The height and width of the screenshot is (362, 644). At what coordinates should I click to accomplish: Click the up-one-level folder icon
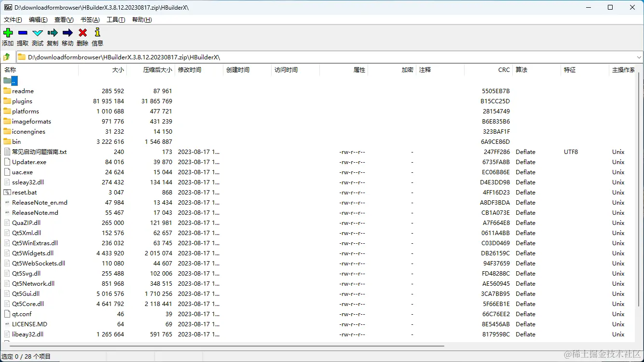(x=7, y=57)
